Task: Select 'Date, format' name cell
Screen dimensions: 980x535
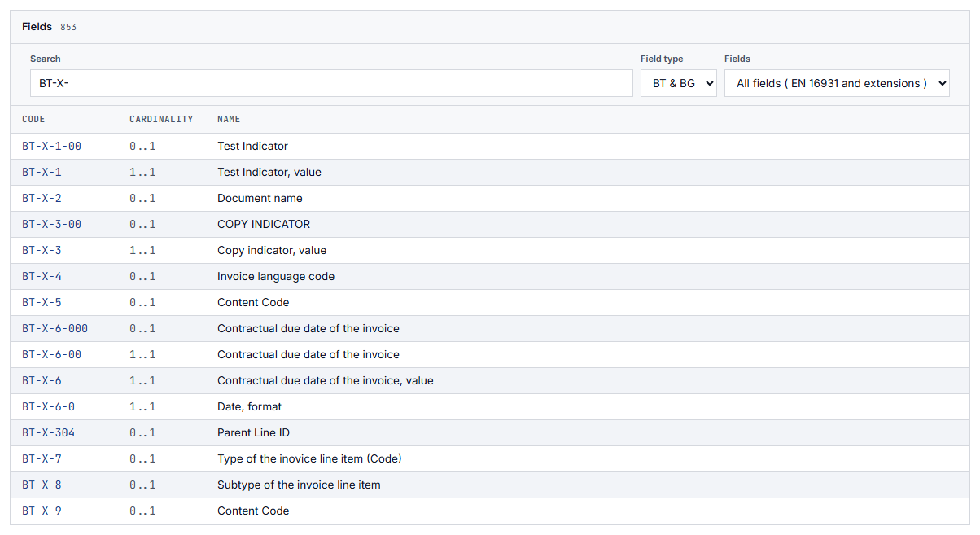Action: click(249, 407)
